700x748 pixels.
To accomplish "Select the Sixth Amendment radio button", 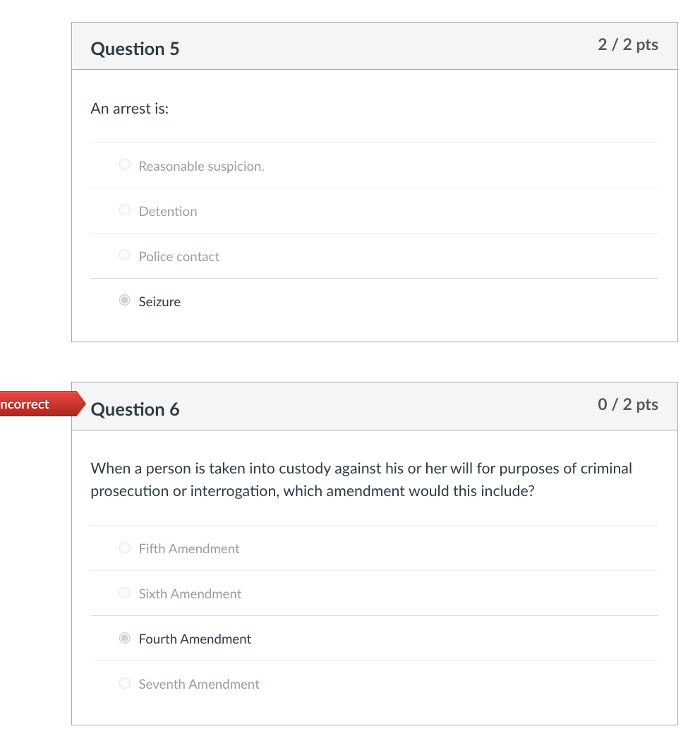I will (124, 592).
